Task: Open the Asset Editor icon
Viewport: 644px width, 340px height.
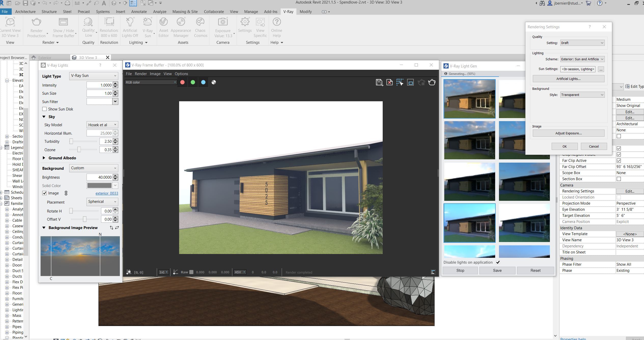Action: 163,22
